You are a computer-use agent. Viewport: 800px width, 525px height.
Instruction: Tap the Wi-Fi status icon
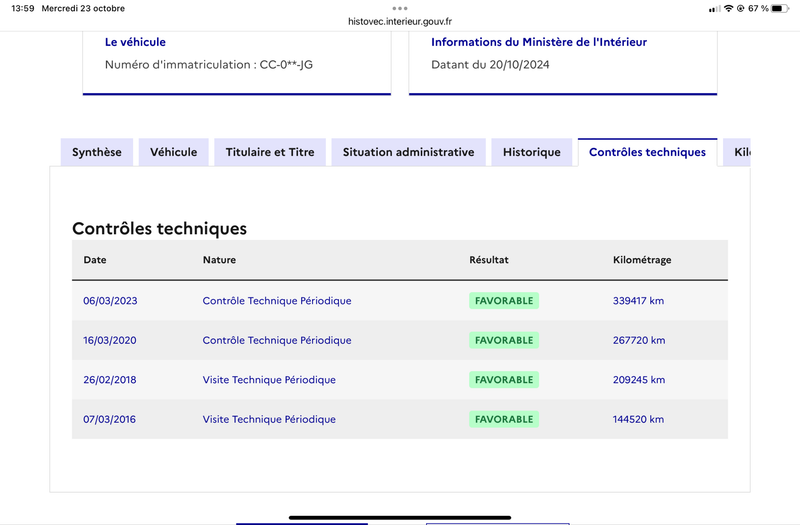point(729,8)
